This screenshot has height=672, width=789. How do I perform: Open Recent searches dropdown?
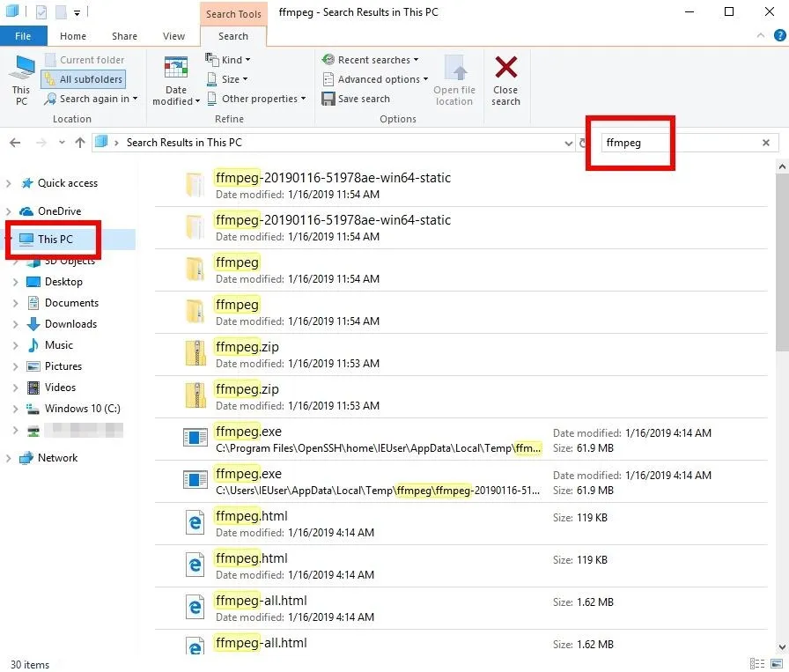point(371,60)
